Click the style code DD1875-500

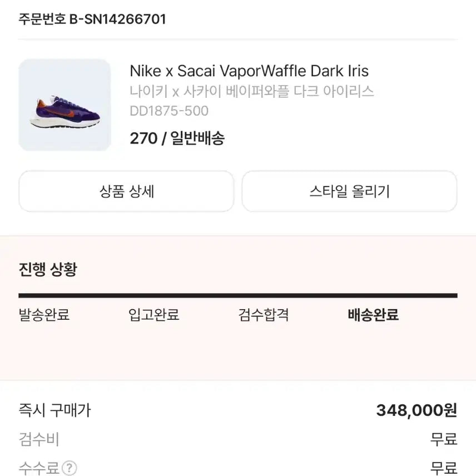pyautogui.click(x=168, y=111)
